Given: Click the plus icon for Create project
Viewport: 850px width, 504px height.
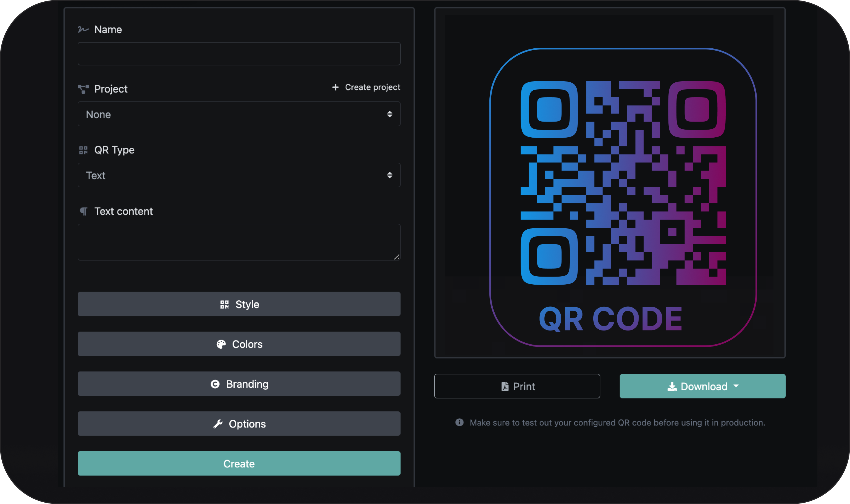Looking at the screenshot, I should [335, 87].
